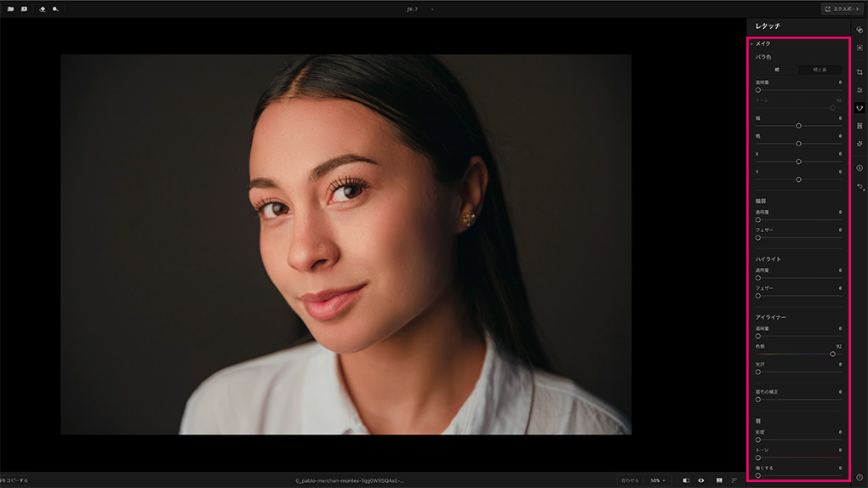
Task: Select the 頬 tab under バラ色
Action: (x=777, y=70)
